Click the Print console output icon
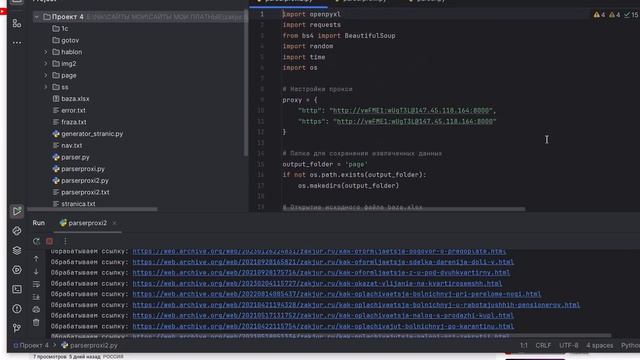Screen dimensions: 640x360 (36, 310)
